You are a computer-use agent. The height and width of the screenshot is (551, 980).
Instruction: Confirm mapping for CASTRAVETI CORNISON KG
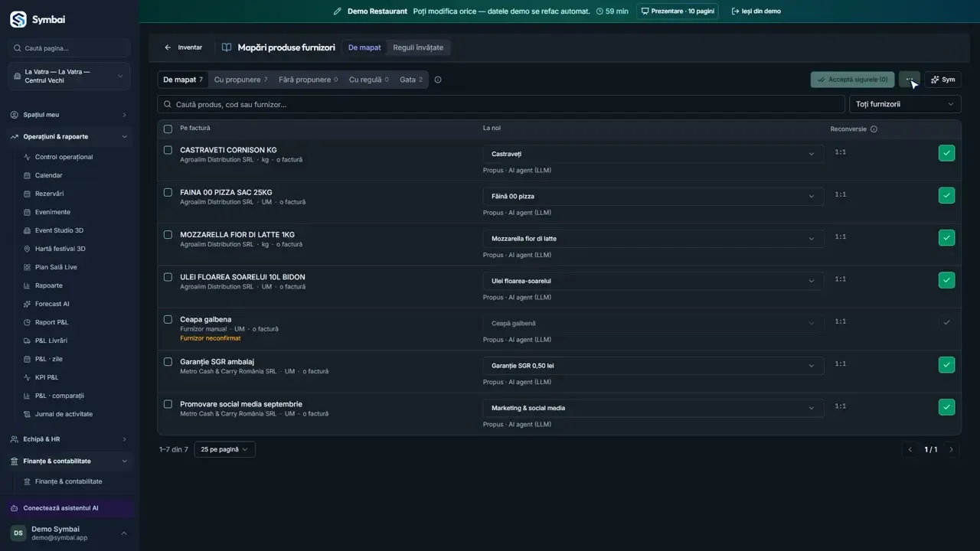947,153
